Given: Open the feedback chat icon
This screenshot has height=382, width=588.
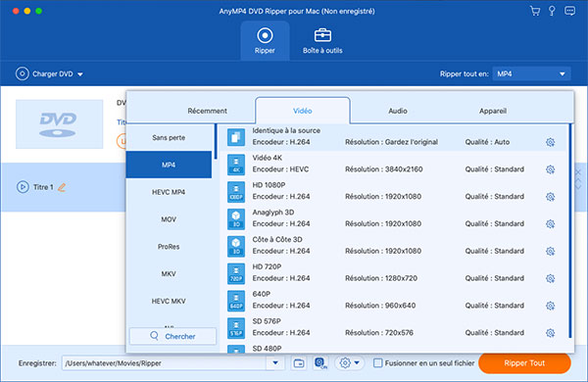Looking at the screenshot, I should coord(569,11).
